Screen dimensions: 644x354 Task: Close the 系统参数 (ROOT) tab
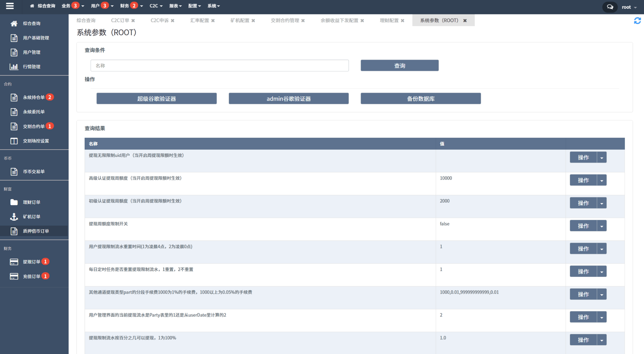[465, 21]
